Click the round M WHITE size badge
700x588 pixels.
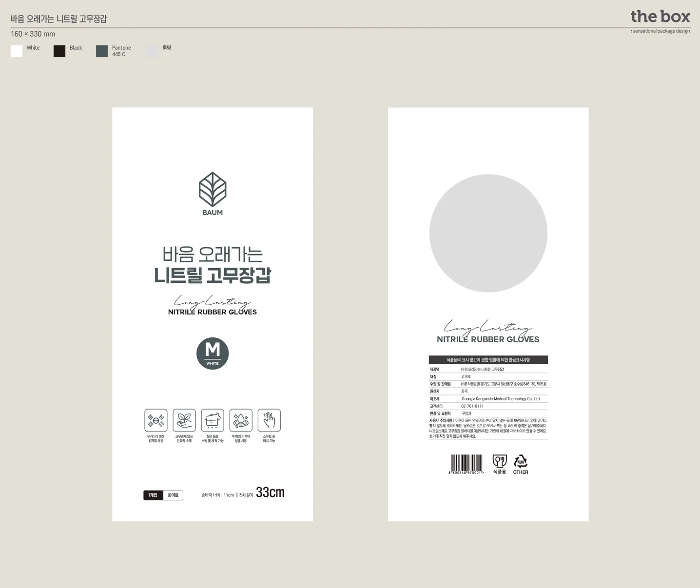point(213,353)
